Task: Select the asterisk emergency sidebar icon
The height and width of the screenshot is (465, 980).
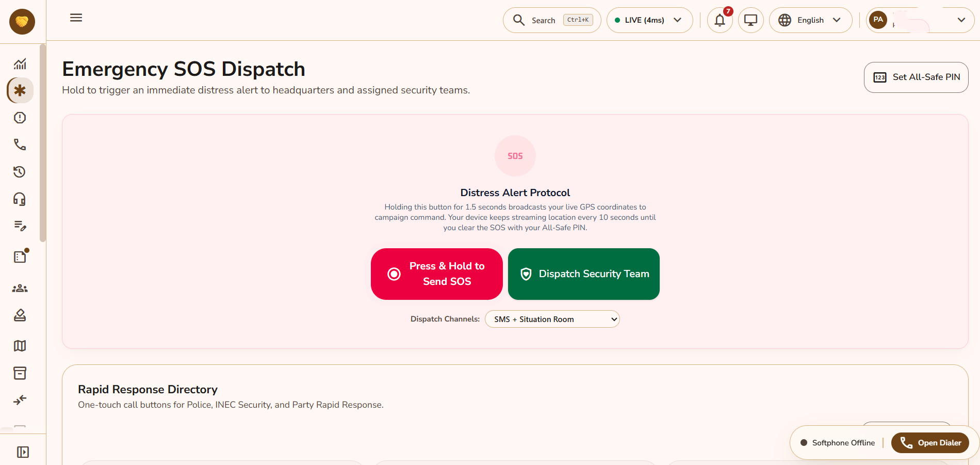Action: tap(20, 91)
